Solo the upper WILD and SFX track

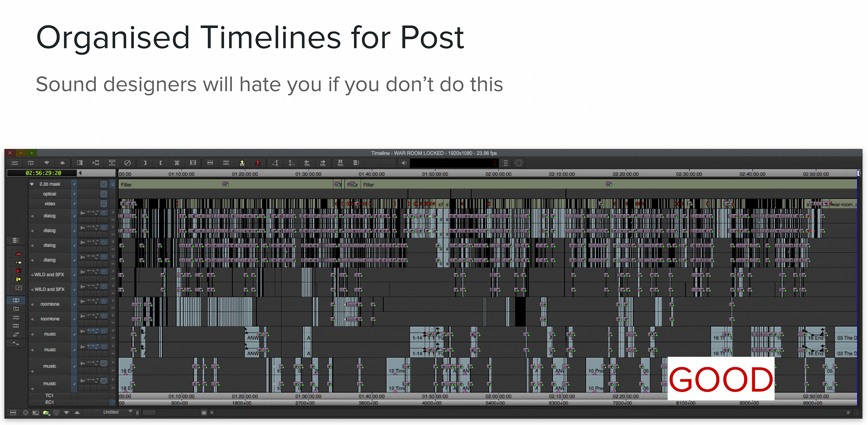113,271
